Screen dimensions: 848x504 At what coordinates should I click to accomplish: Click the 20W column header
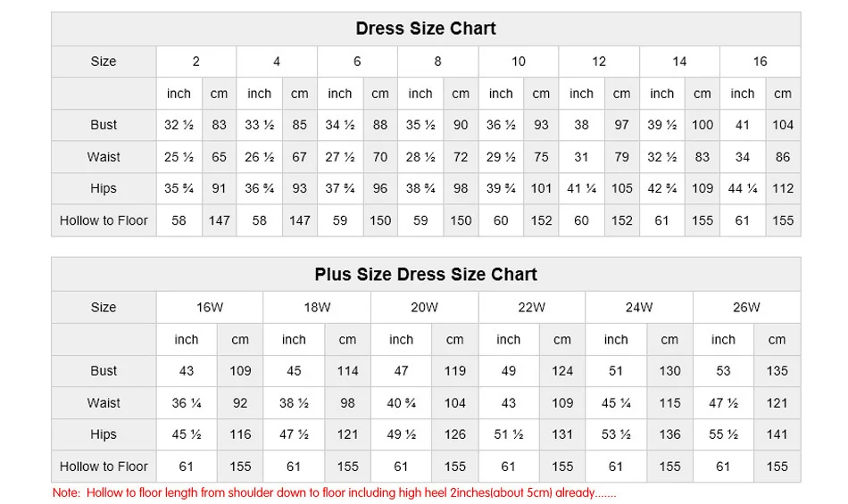tap(424, 308)
